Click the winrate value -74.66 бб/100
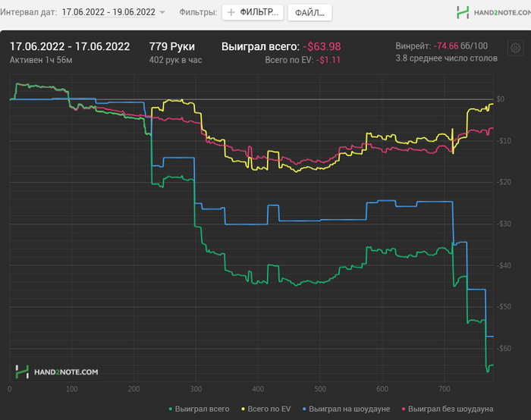The height and width of the screenshot is (420, 531). (460, 46)
